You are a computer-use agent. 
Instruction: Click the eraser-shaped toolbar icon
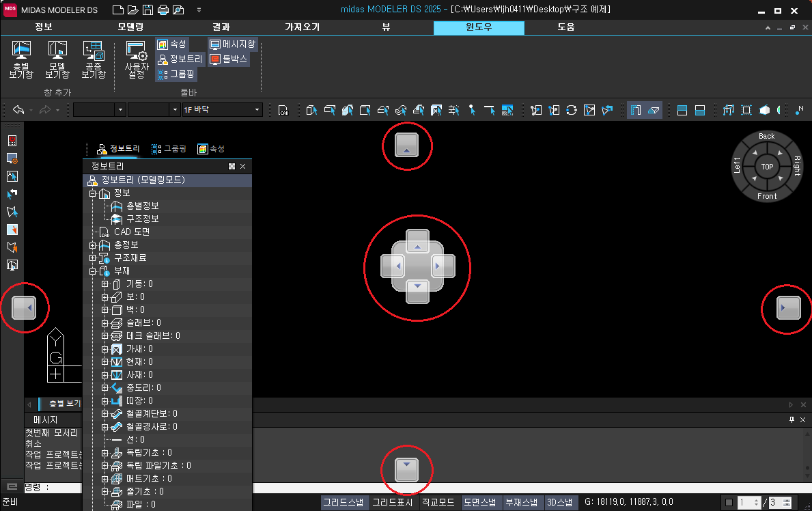(654, 110)
